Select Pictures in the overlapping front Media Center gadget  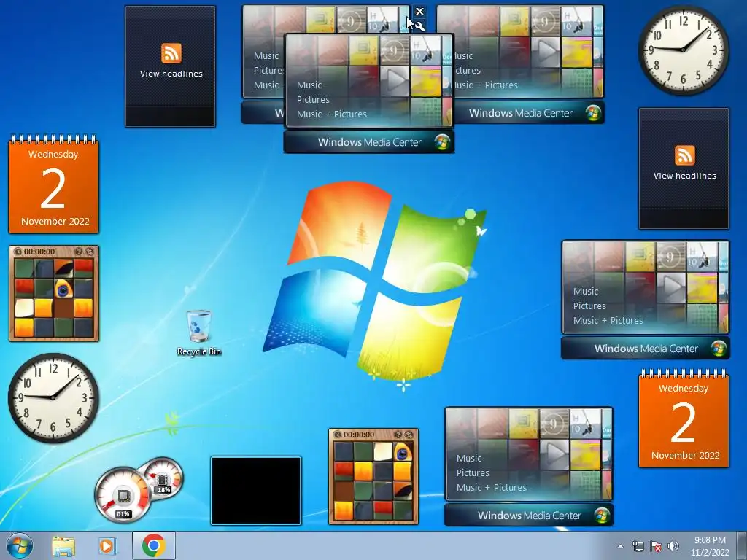tap(313, 99)
